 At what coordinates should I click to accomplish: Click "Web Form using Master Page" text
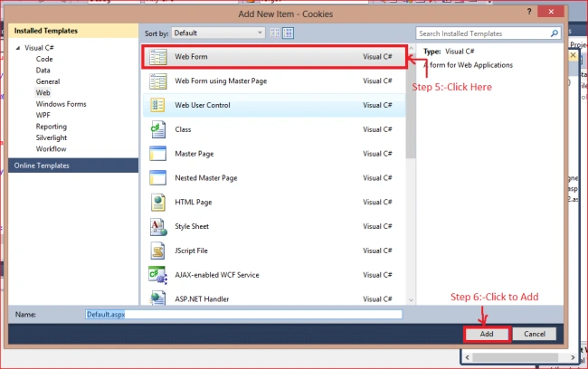(x=221, y=81)
